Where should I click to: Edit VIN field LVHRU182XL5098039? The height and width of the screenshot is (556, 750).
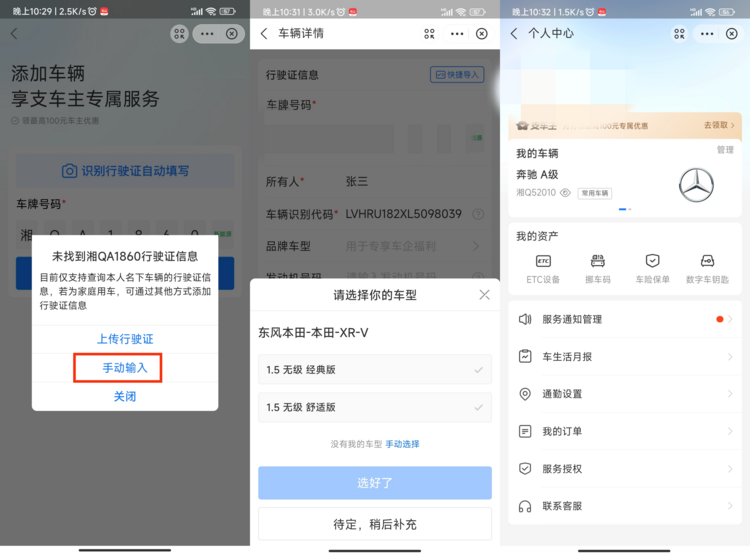pyautogui.click(x=403, y=214)
